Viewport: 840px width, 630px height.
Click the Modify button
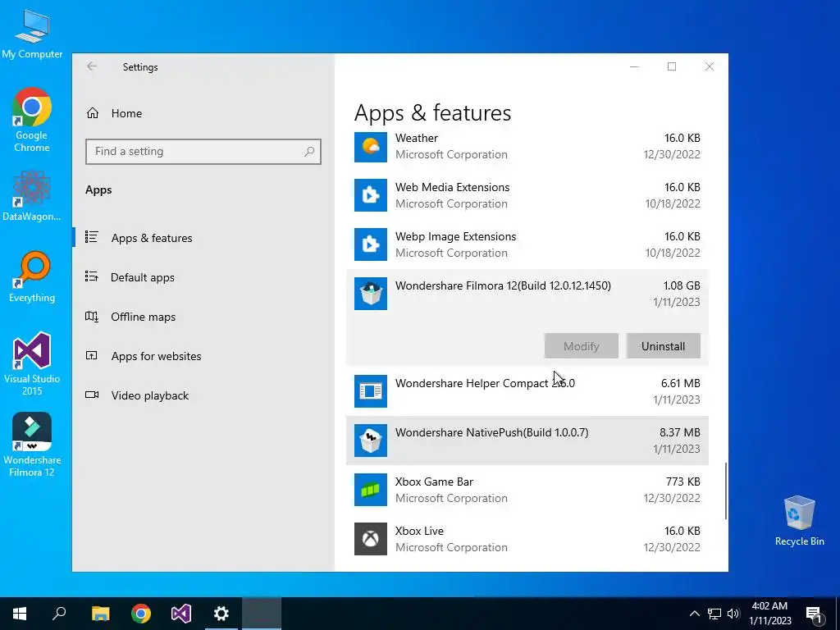(x=582, y=346)
